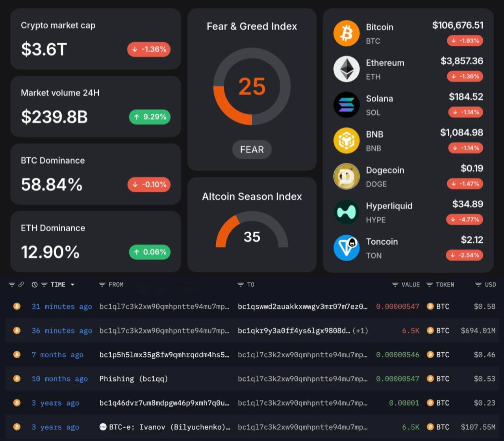Open the Phishing (bc1qq) sender address
504x441 pixels.
[133, 379]
